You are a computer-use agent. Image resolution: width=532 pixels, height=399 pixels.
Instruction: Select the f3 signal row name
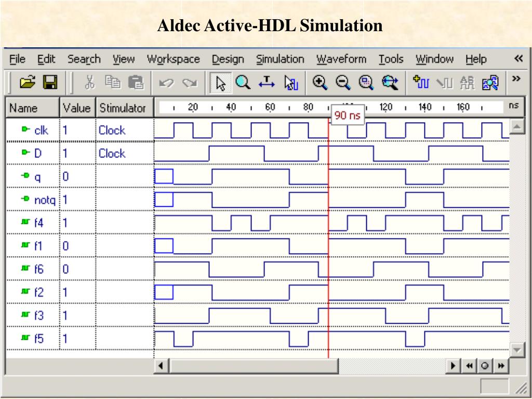[x=38, y=315]
